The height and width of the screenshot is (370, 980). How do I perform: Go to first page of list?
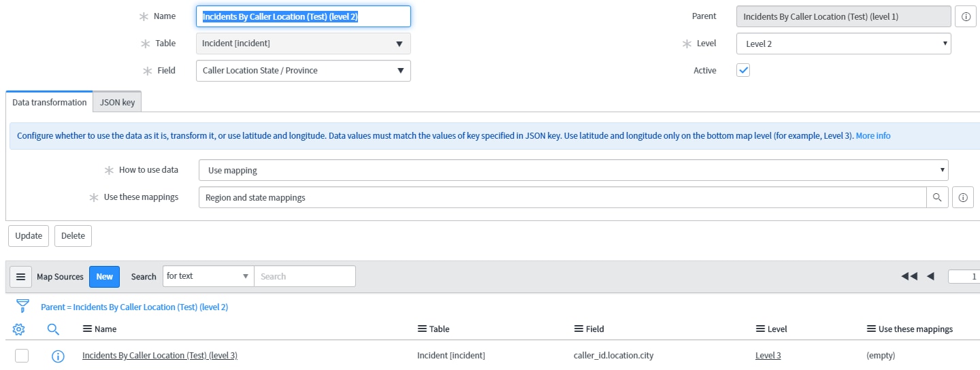click(909, 276)
